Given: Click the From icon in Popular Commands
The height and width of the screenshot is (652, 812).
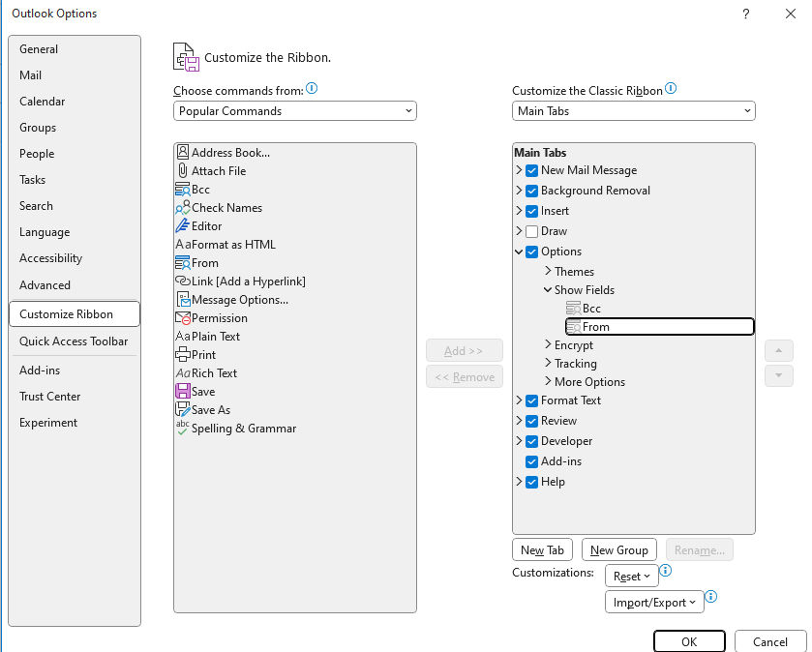Looking at the screenshot, I should click(182, 263).
